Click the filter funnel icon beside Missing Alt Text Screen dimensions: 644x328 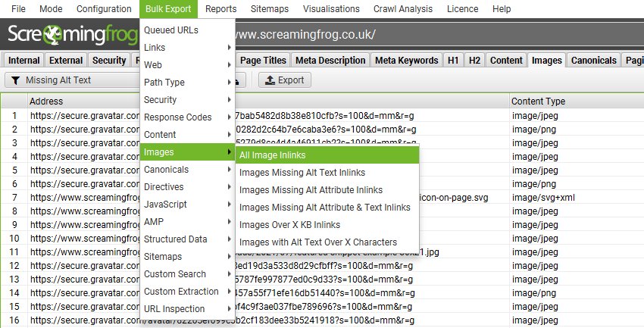pyautogui.click(x=16, y=80)
